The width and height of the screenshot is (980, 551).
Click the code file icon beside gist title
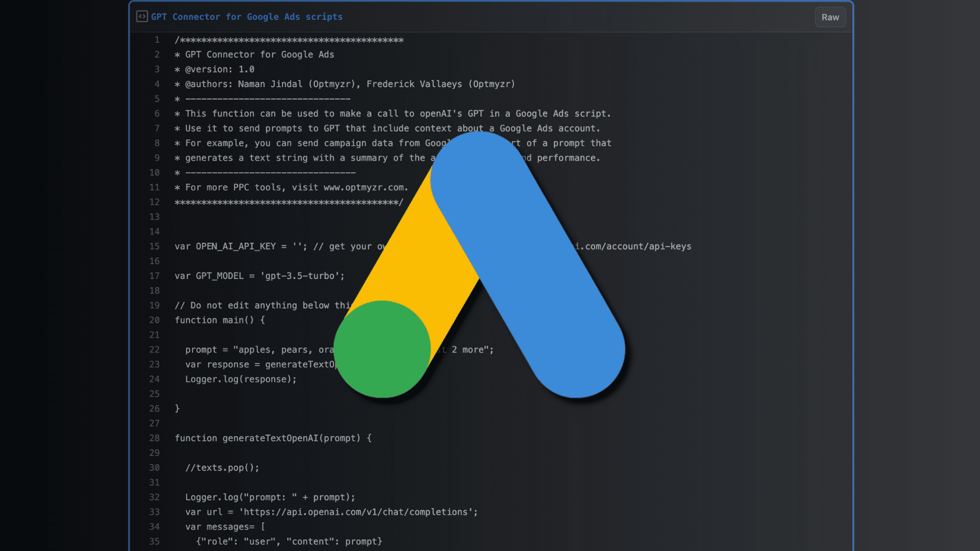[141, 17]
